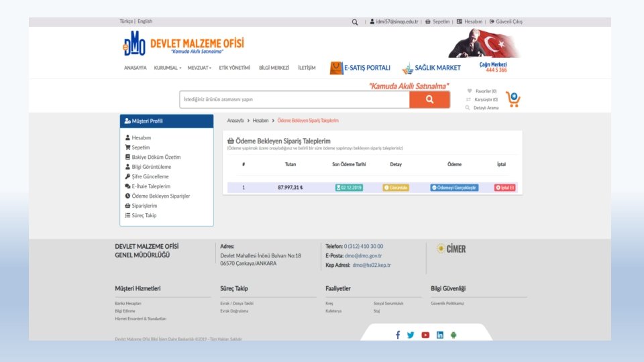Open Hesabım in top bar

point(470,21)
